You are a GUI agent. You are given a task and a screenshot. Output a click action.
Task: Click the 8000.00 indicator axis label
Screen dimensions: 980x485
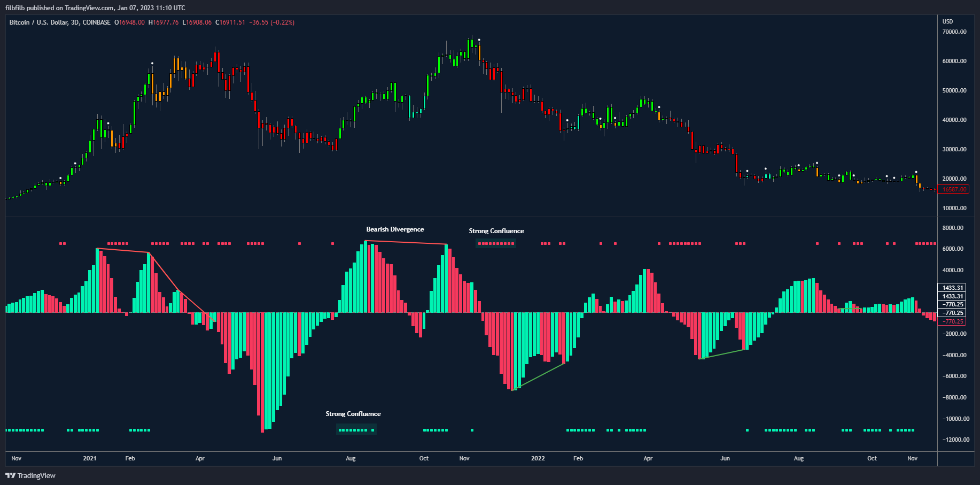tap(954, 228)
